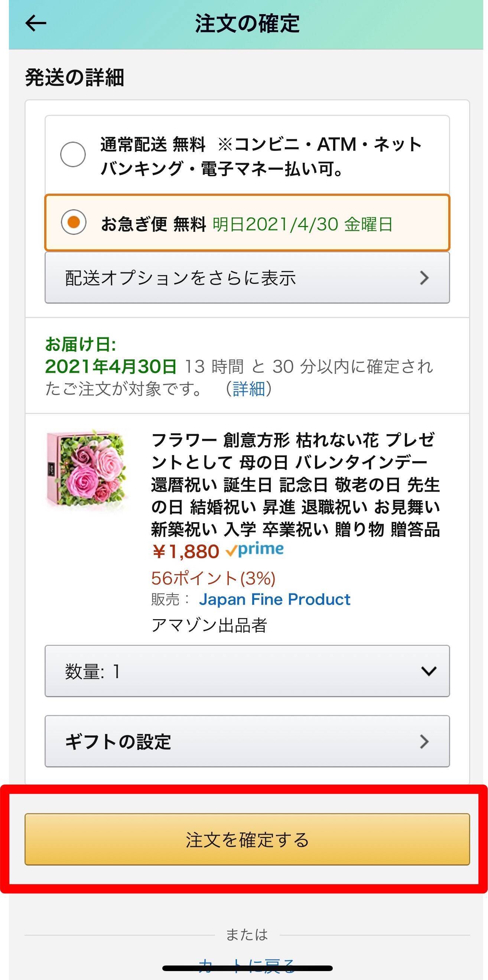The image size is (488, 980).
Task: Select the 通常配送 無料 radio button
Action: click(x=72, y=155)
